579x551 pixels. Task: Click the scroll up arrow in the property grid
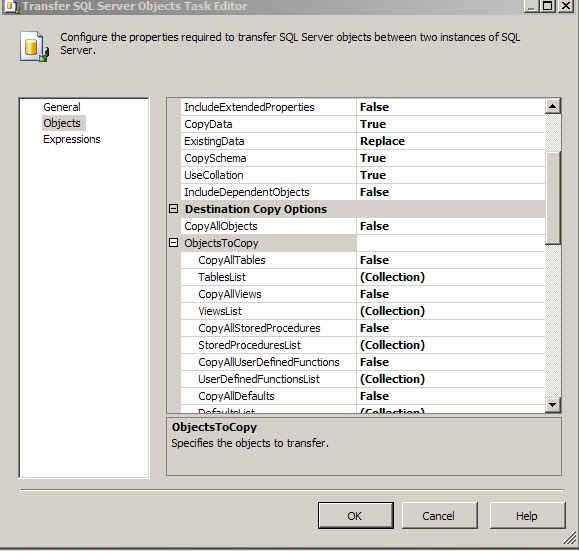click(x=552, y=107)
